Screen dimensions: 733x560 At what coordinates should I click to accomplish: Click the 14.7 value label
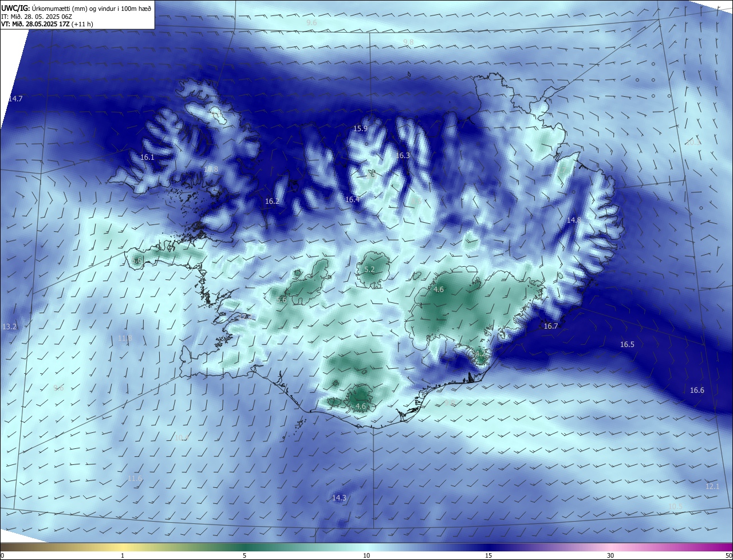pyautogui.click(x=15, y=99)
